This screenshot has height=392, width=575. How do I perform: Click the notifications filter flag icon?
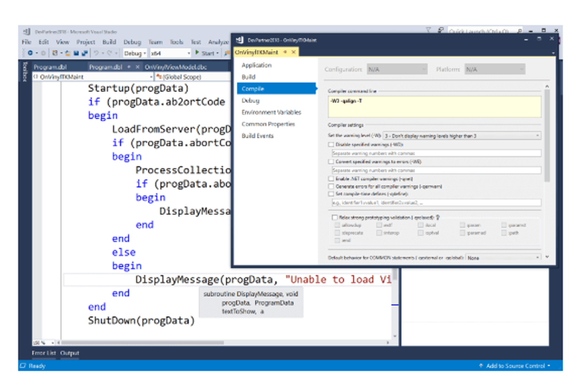(x=428, y=30)
